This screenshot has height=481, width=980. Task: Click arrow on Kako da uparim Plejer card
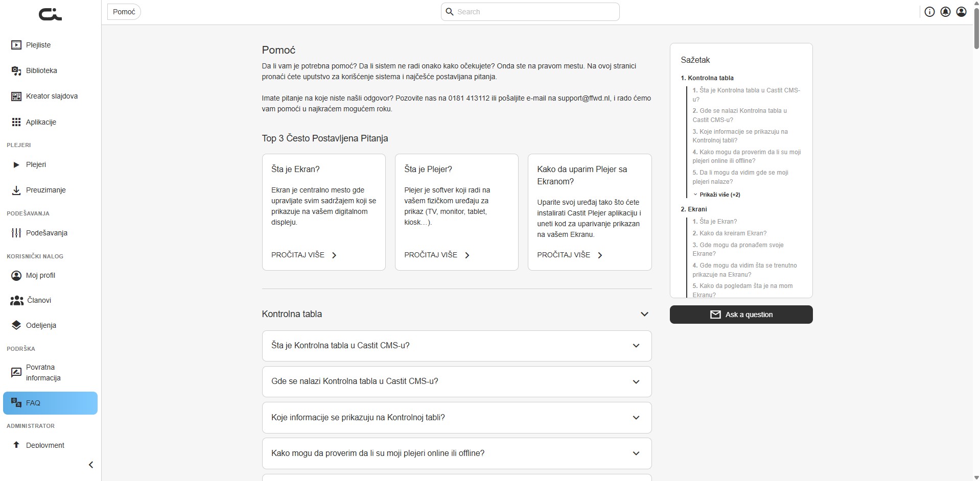pos(600,255)
